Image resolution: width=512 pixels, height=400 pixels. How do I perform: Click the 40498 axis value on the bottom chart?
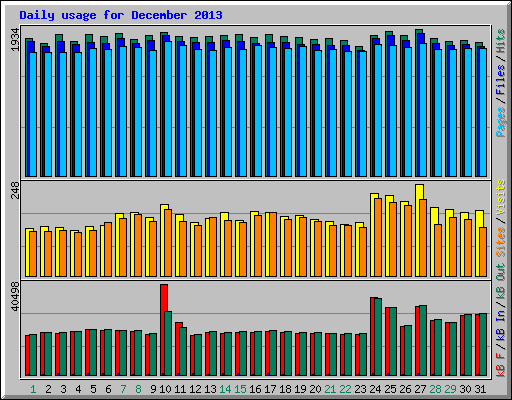tap(15, 296)
